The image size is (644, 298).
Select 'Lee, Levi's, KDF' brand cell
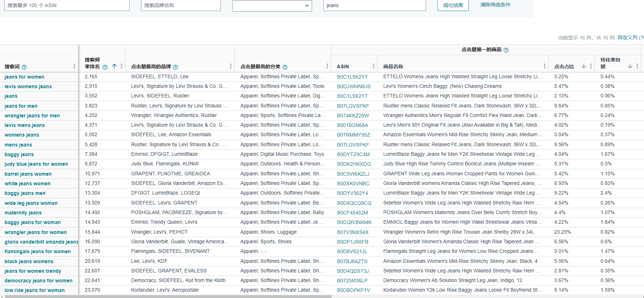[149, 261]
